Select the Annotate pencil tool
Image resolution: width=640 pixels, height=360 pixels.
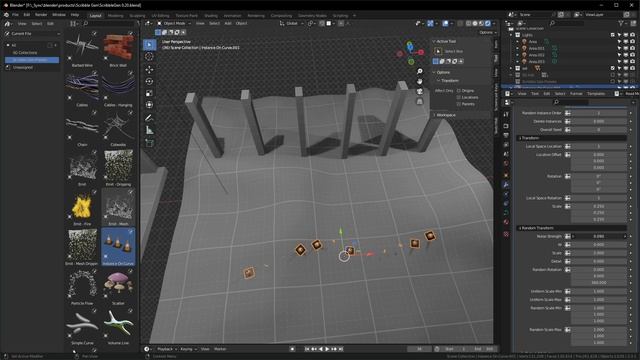pyautogui.click(x=149, y=118)
